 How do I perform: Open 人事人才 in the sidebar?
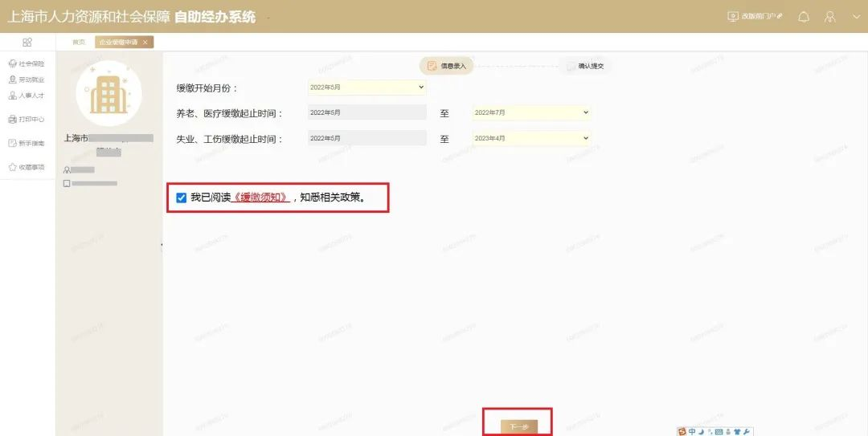pyautogui.click(x=27, y=96)
